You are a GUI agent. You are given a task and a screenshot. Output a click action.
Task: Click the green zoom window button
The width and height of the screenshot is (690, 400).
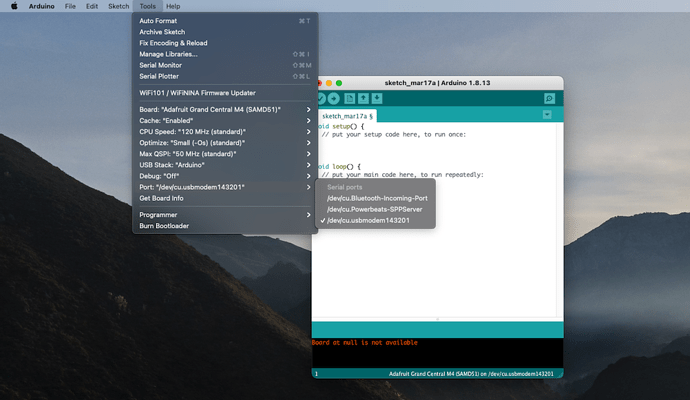coord(339,83)
